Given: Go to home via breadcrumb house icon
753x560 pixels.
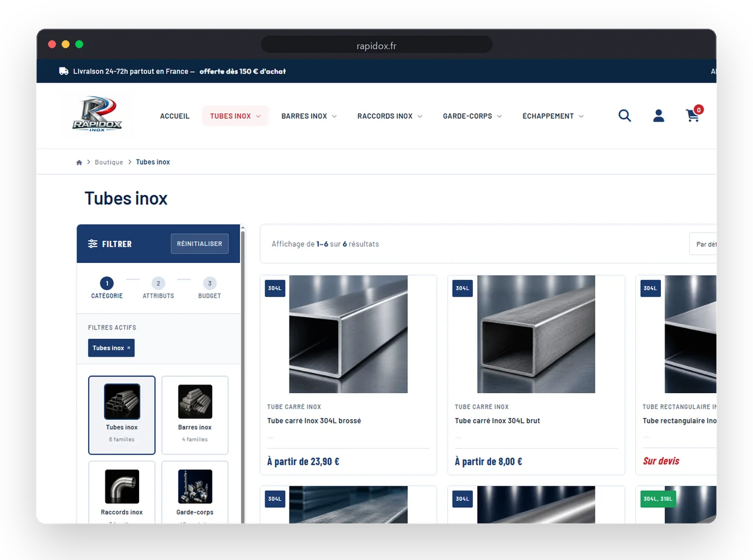Looking at the screenshot, I should pos(79,163).
